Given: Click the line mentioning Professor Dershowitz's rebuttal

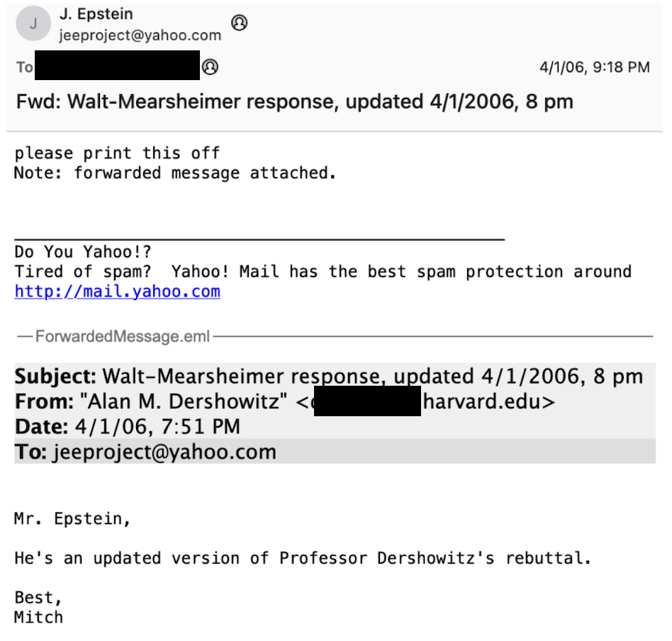Looking at the screenshot, I should coord(303,558).
